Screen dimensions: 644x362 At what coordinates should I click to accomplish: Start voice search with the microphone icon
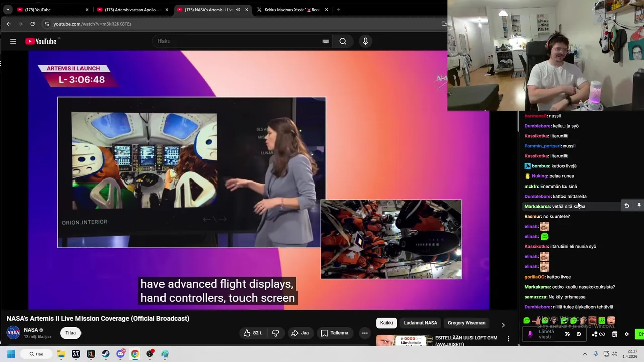pos(365,41)
